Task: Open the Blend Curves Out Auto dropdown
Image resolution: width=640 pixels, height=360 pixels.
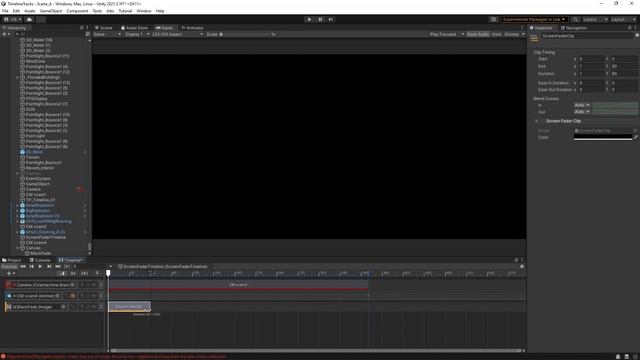Action: pos(582,112)
